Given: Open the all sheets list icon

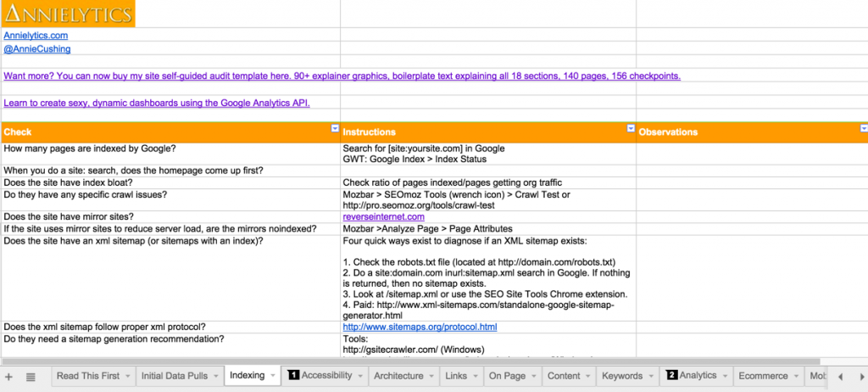Looking at the screenshot, I should (31, 377).
